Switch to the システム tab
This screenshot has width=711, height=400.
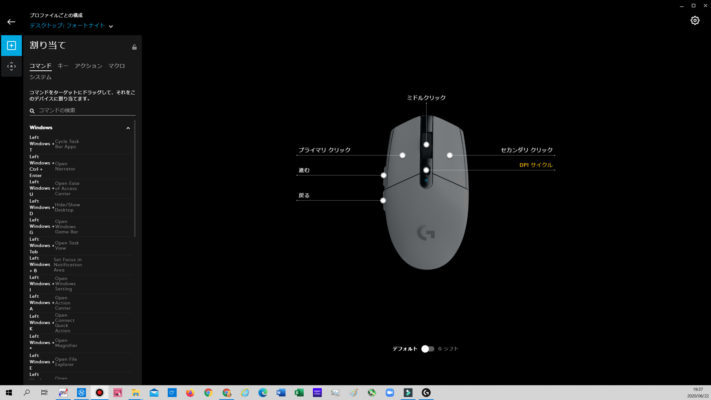click(40, 77)
